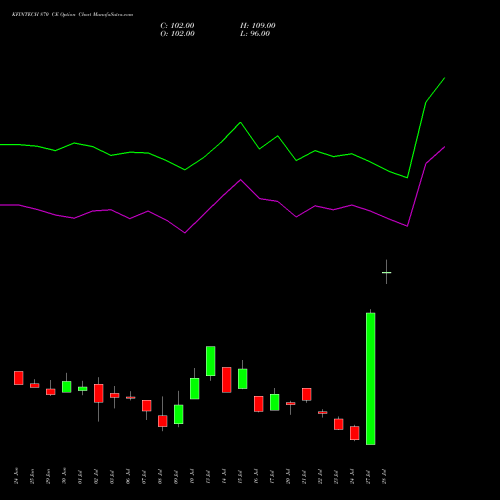
Task: Click the doji cross candle for 28 Jul
Action: (387, 272)
